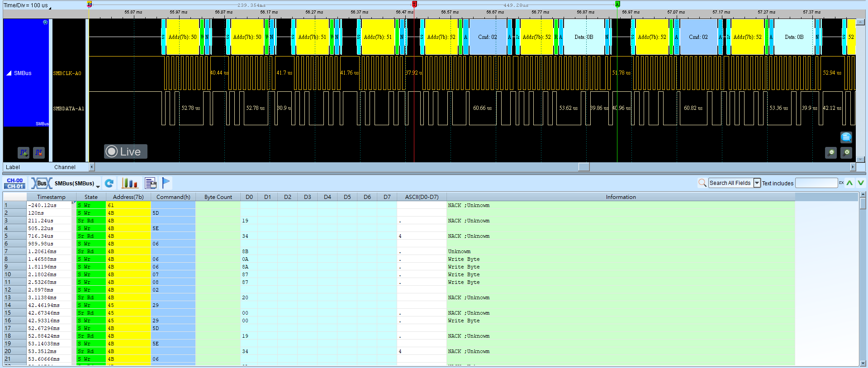Click the delete channel waveform icon
The image size is (868, 368).
pos(39,153)
